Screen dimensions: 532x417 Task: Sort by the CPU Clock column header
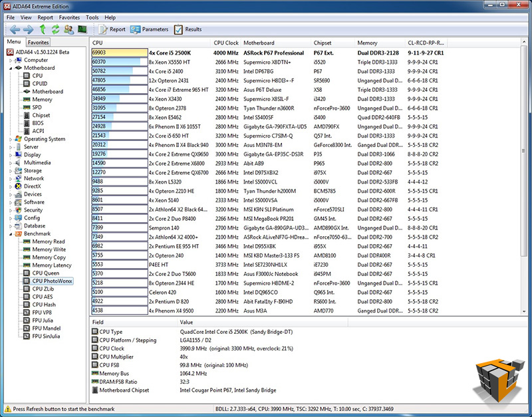click(x=225, y=43)
